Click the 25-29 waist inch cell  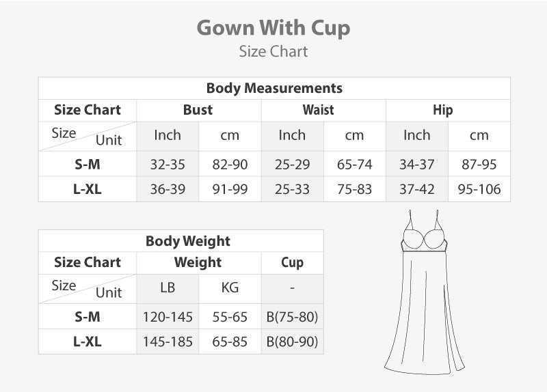click(292, 165)
